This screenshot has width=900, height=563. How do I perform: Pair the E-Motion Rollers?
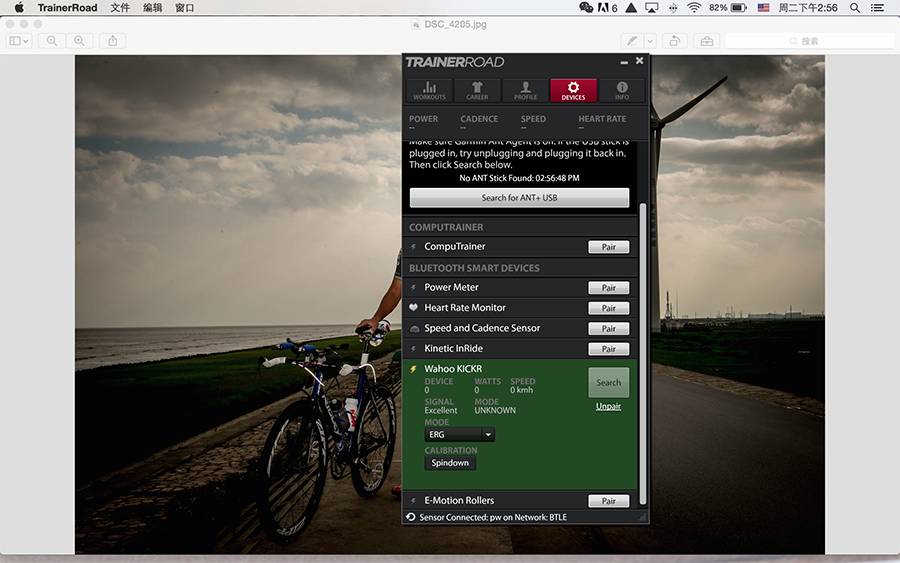click(608, 501)
